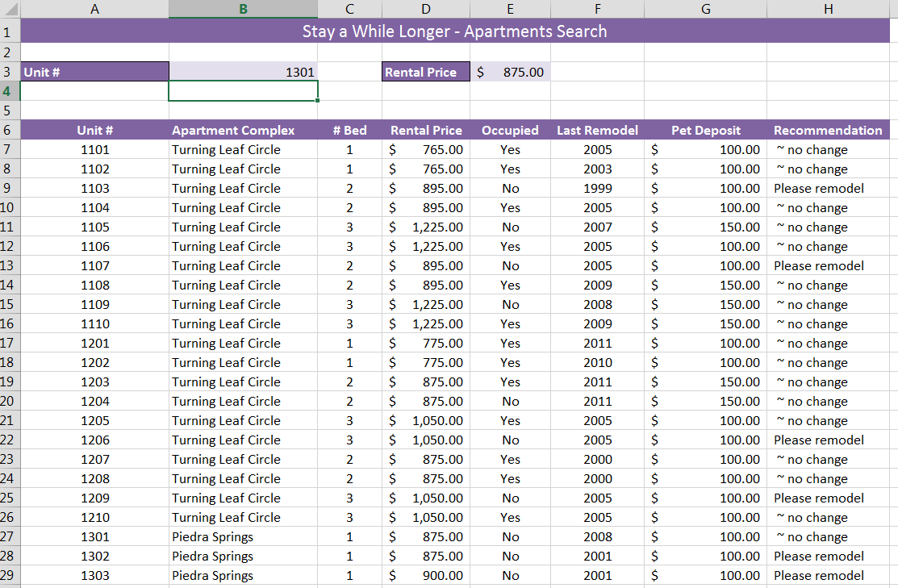Click the Last Remodel header cell

[597, 130]
